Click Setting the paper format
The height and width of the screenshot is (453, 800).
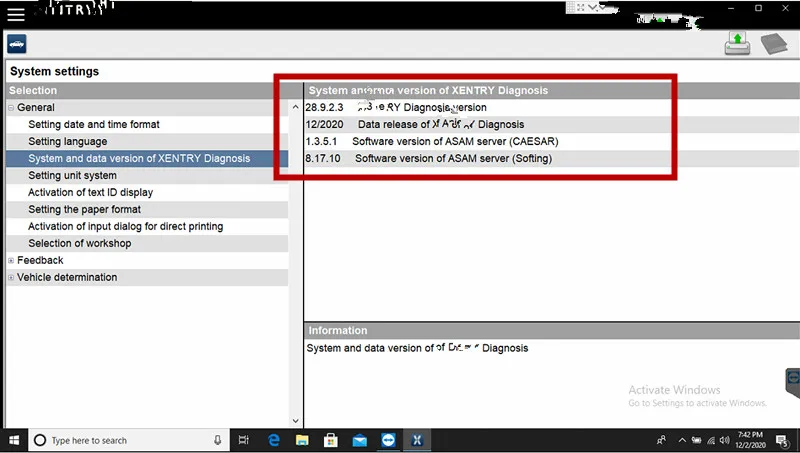click(x=84, y=210)
